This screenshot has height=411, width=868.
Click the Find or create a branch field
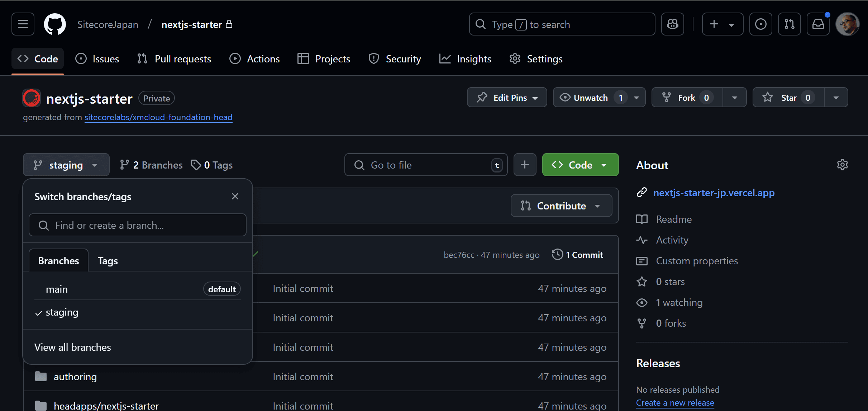click(138, 225)
